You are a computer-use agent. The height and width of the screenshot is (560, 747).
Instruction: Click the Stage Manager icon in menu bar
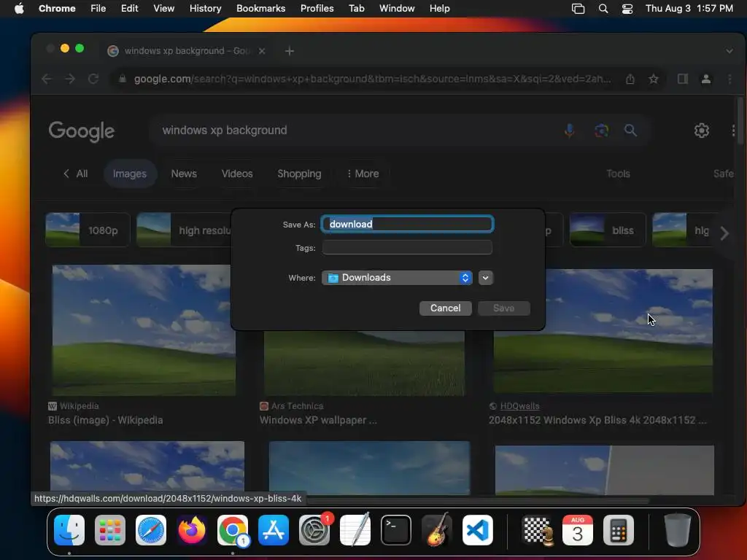pos(578,9)
